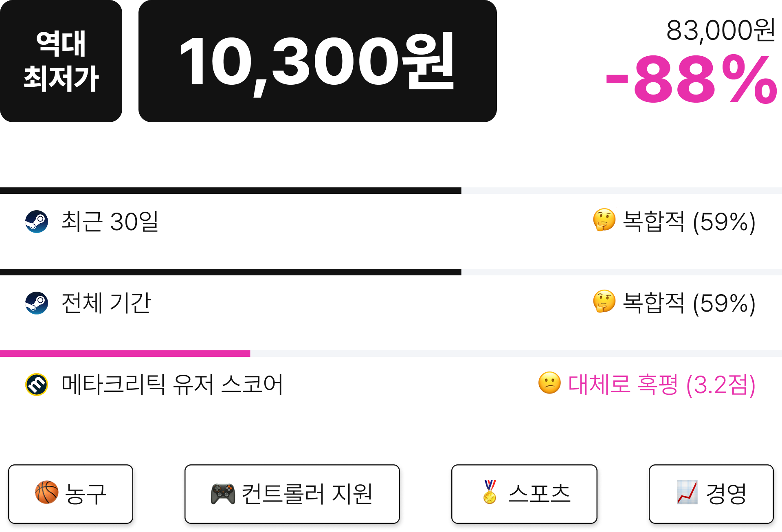Click the Steam icon beside 전체 기간
This screenshot has height=532, width=782.
(37, 303)
